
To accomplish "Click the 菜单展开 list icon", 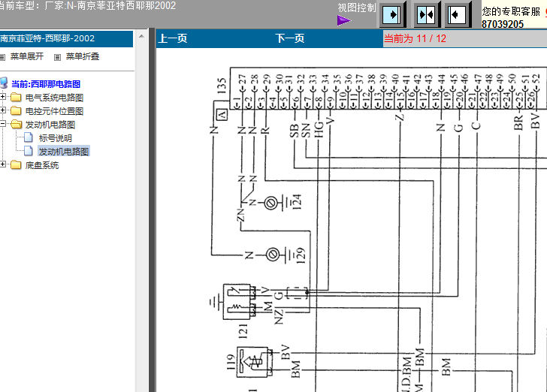I will coord(2,57).
